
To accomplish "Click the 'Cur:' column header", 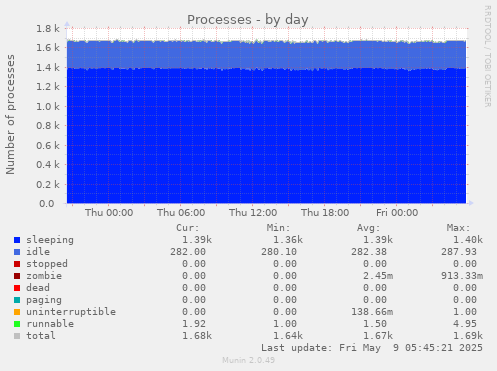I will tap(188, 228).
